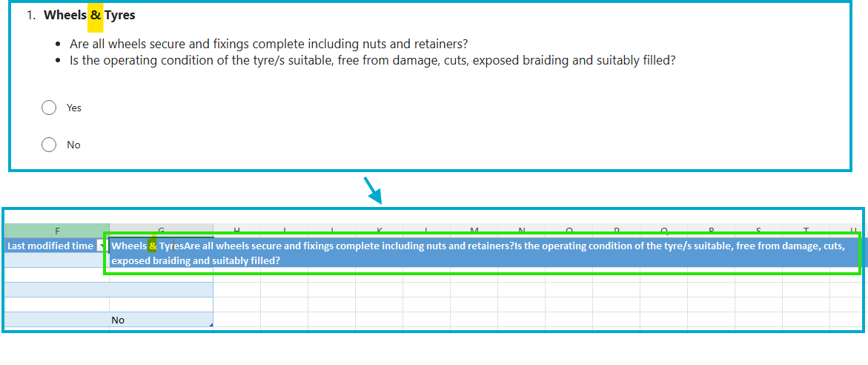Select column G header
The height and width of the screenshot is (365, 868).
(161, 231)
